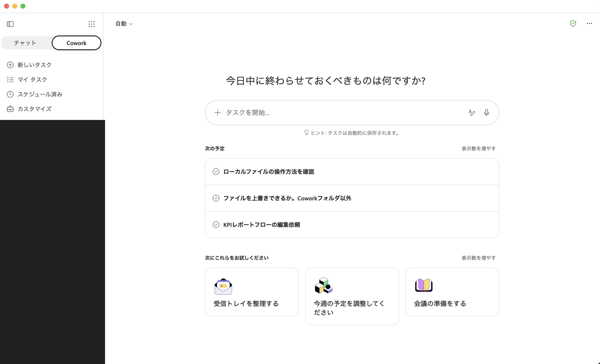Click the yellow minimize window button

click(x=15, y=6)
